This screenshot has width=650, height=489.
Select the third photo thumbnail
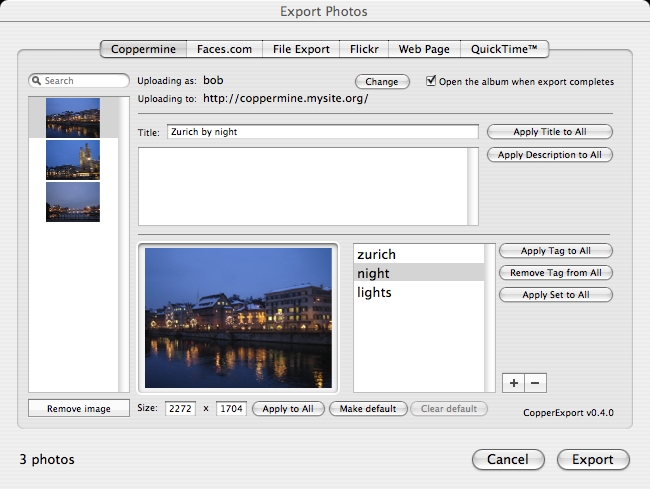73,202
